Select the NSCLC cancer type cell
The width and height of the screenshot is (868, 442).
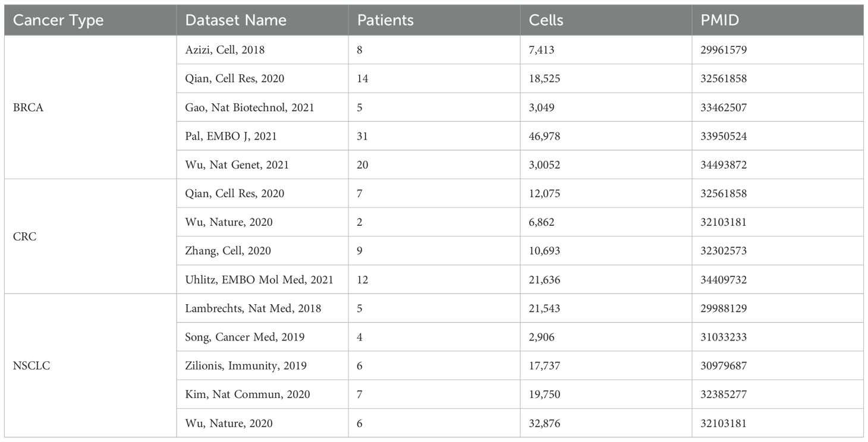point(31,365)
